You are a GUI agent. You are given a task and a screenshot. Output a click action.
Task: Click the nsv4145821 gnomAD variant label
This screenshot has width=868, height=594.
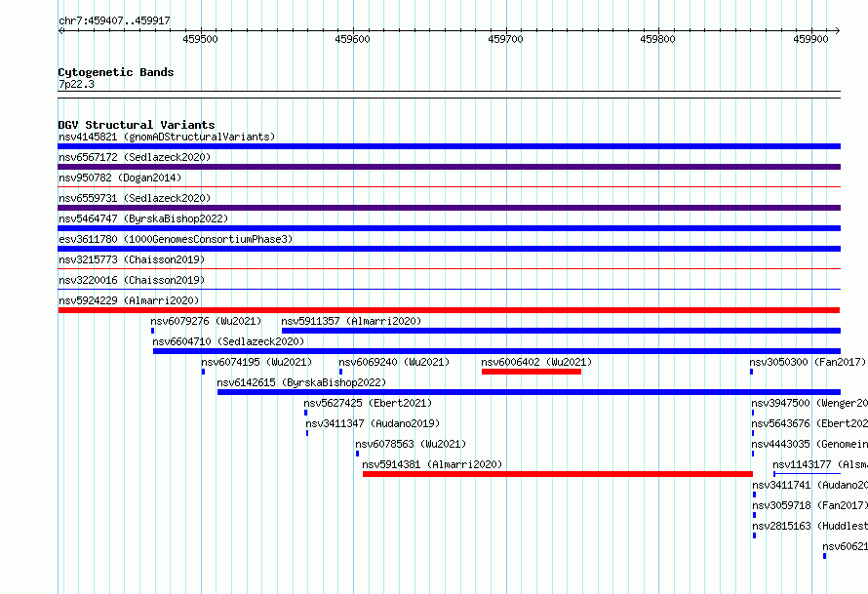(x=167, y=137)
